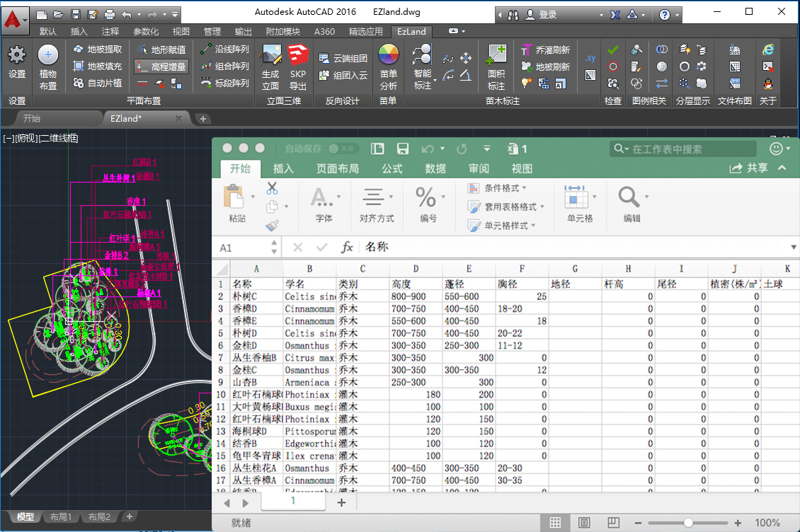Select the 参数化 tab in AutoCAD ribbon

[146, 32]
